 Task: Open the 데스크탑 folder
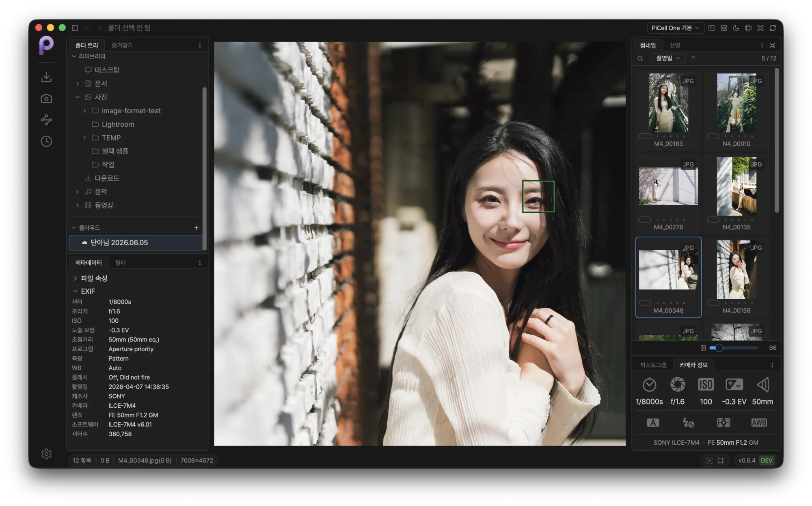(107, 70)
